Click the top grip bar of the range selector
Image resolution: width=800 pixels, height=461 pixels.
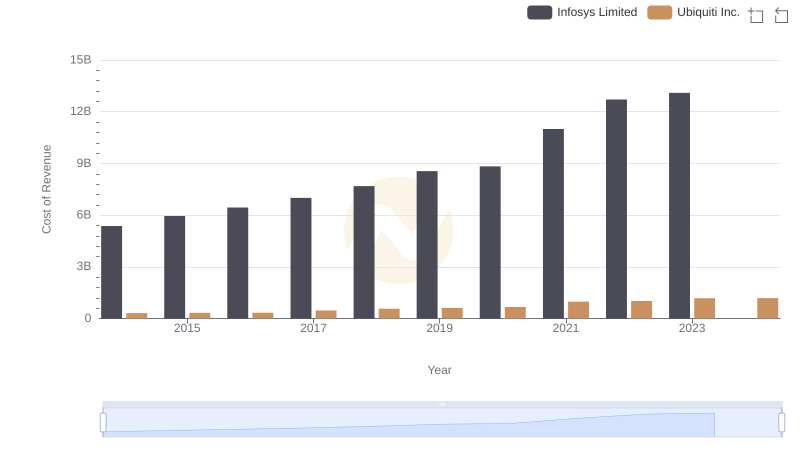442,404
